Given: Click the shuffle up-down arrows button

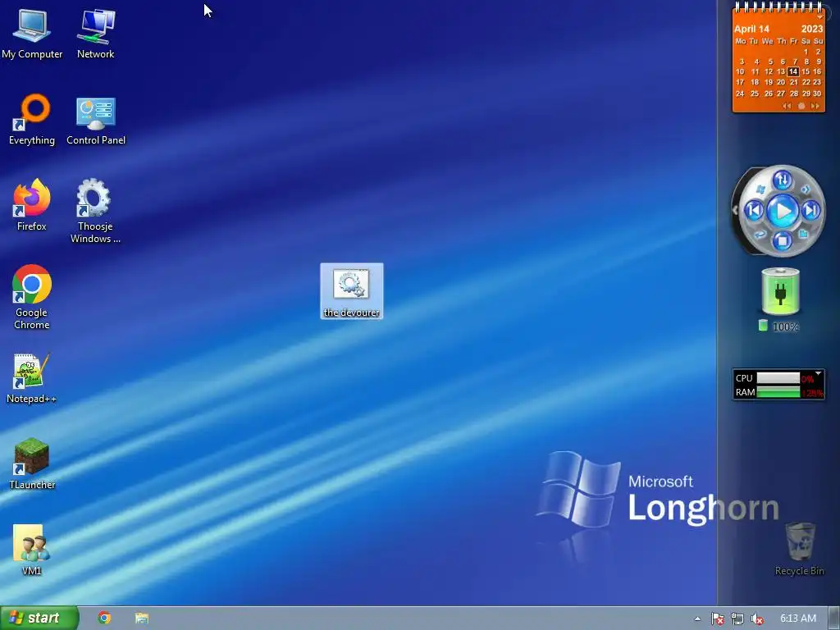Looking at the screenshot, I should [782, 180].
